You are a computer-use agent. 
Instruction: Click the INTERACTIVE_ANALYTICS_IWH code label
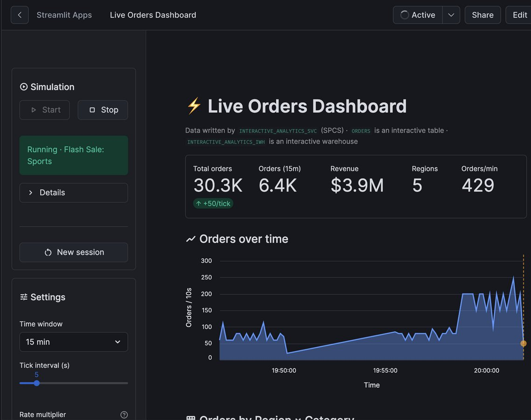[226, 142]
